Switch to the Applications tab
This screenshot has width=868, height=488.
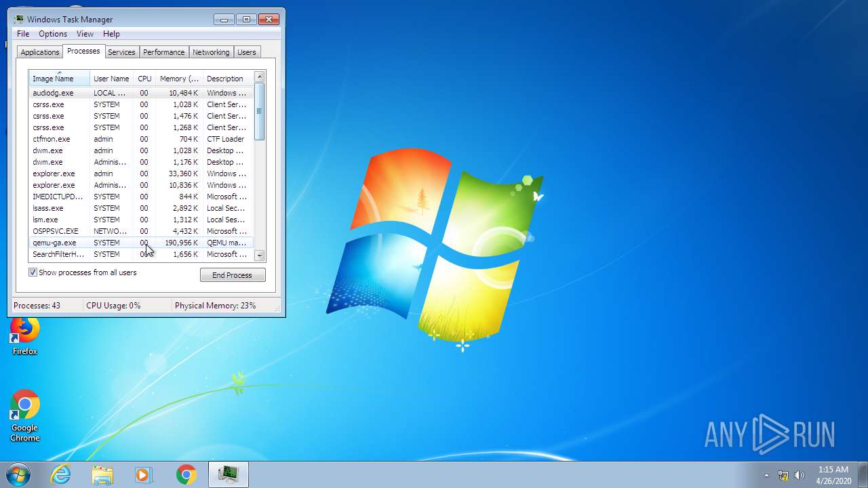(40, 52)
